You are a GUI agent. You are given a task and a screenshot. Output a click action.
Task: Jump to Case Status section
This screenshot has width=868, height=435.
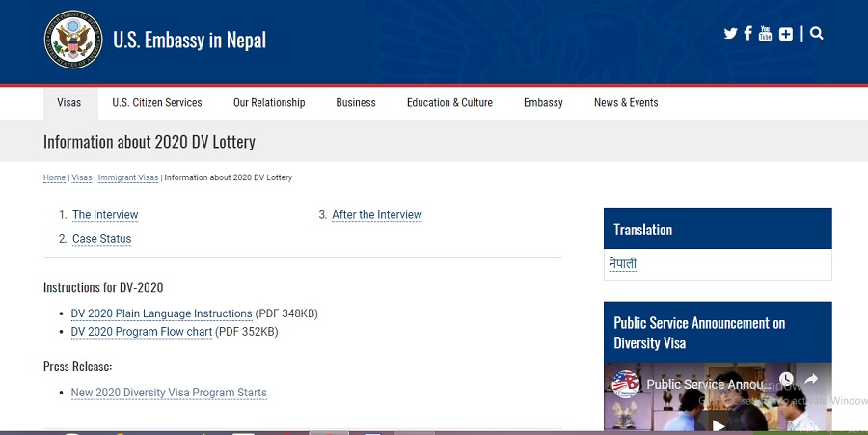point(102,239)
